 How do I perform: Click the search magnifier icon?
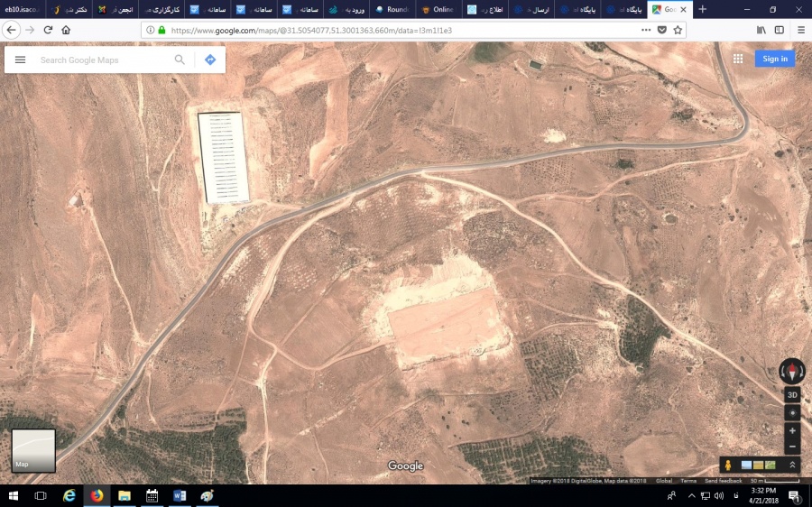coord(180,60)
